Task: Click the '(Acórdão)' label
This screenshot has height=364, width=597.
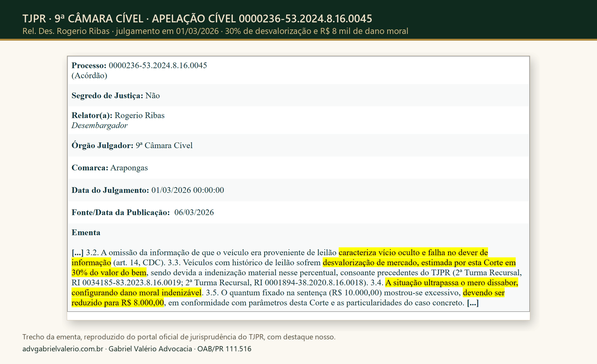Action: 90,75
